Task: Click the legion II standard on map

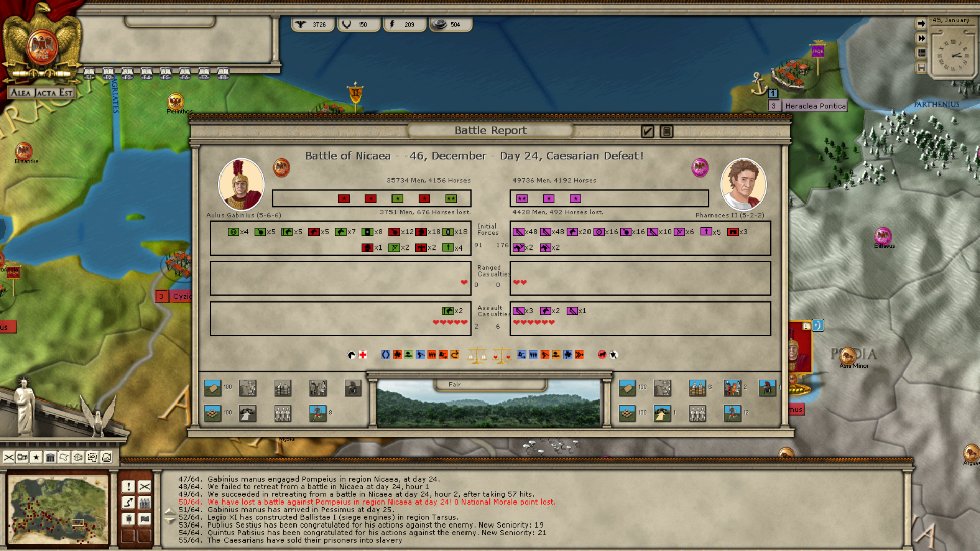Action: 355,95
